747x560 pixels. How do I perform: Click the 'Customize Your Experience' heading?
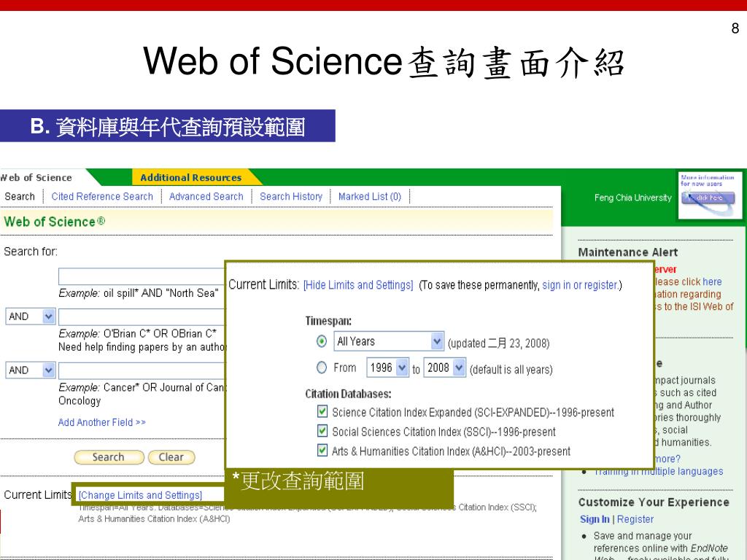[654, 502]
